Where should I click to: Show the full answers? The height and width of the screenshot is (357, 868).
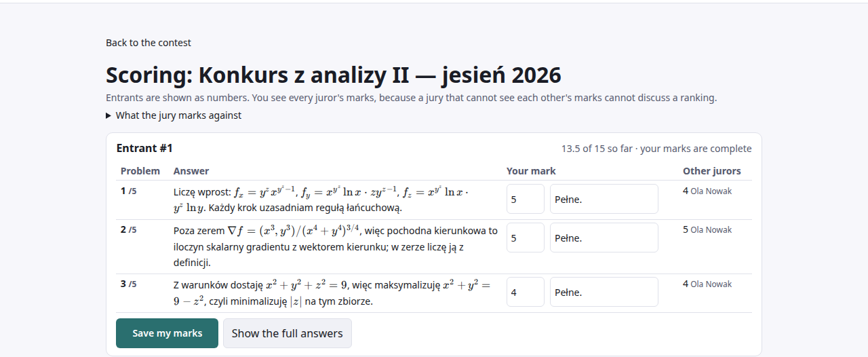point(288,333)
